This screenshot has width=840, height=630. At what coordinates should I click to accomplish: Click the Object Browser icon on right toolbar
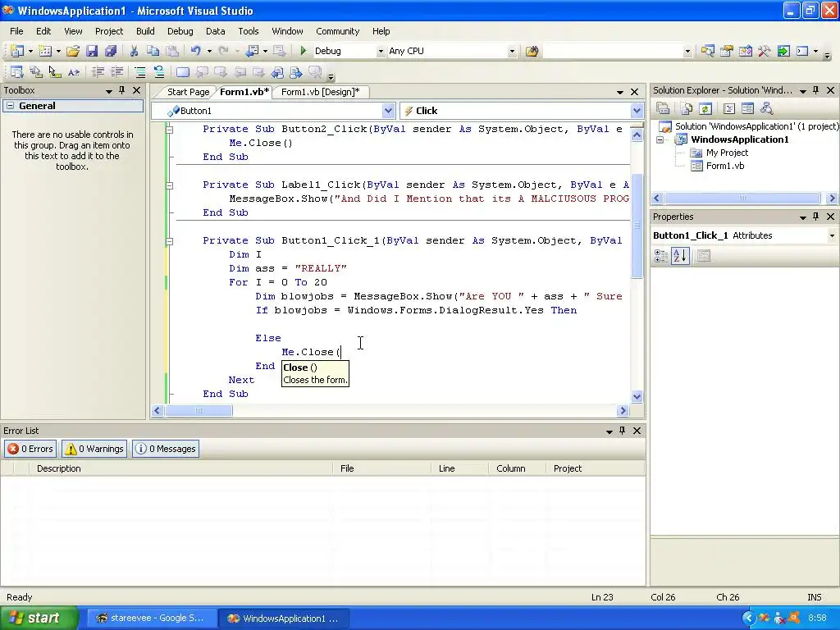tap(745, 51)
